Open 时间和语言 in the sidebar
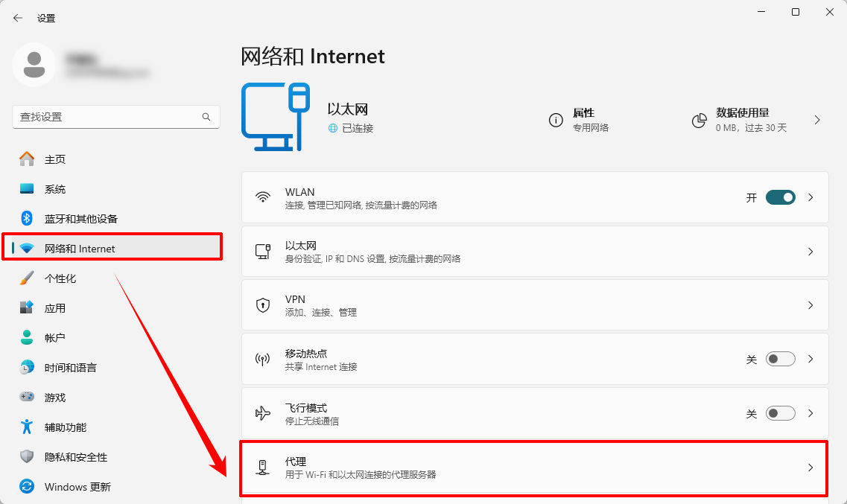The image size is (847, 504). [115, 367]
